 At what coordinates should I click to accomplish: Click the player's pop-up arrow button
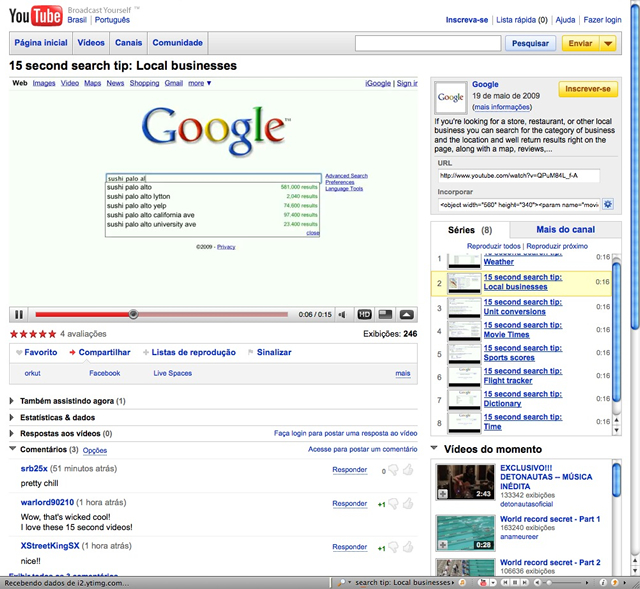tap(406, 314)
